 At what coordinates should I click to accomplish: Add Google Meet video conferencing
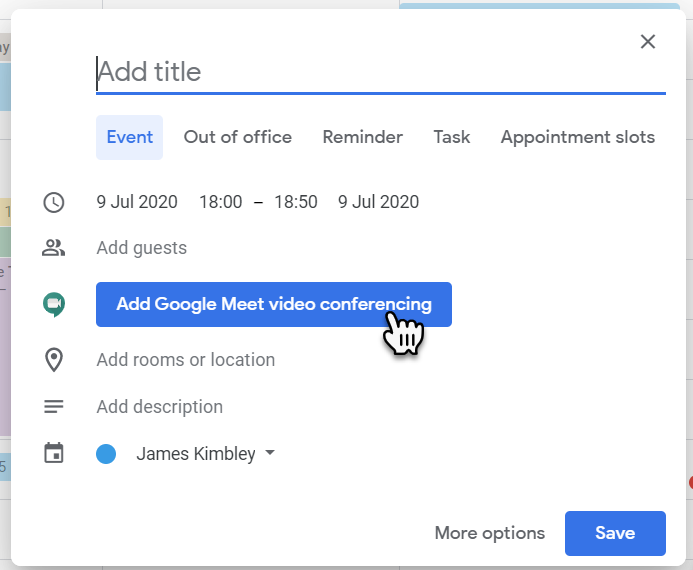[274, 304]
